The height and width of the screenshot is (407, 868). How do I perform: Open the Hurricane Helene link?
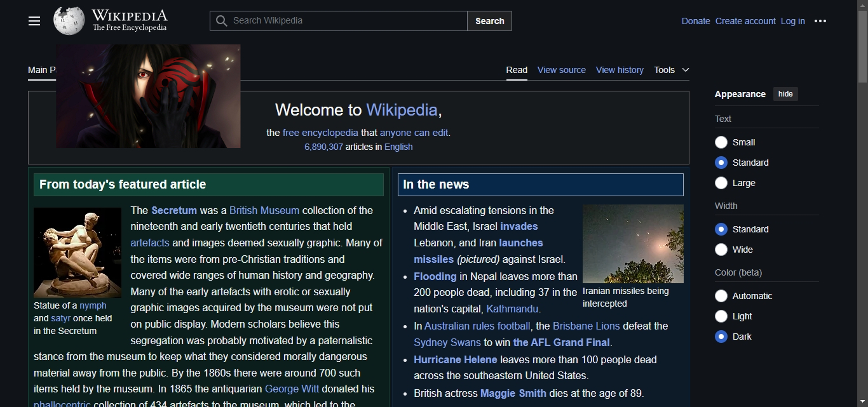456,359
